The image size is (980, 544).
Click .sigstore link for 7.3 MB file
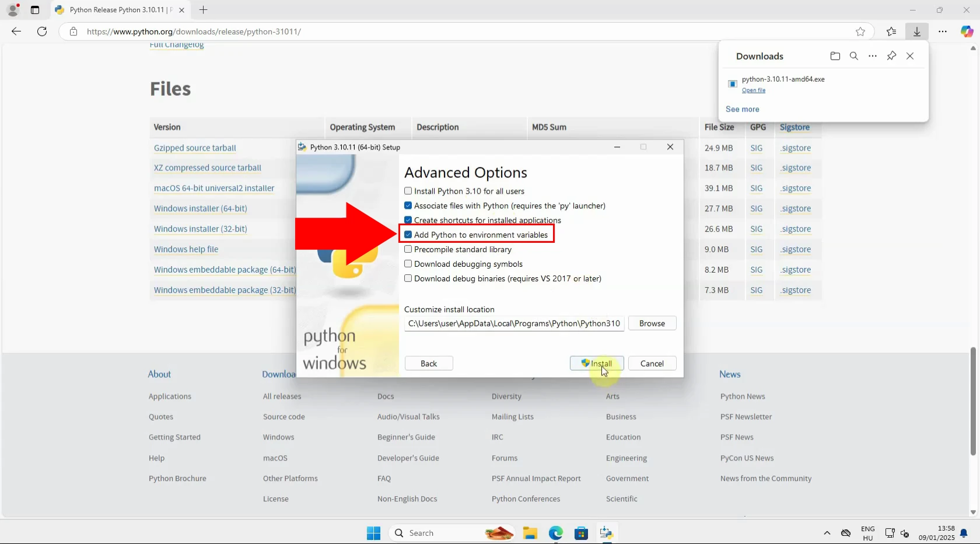796,290
